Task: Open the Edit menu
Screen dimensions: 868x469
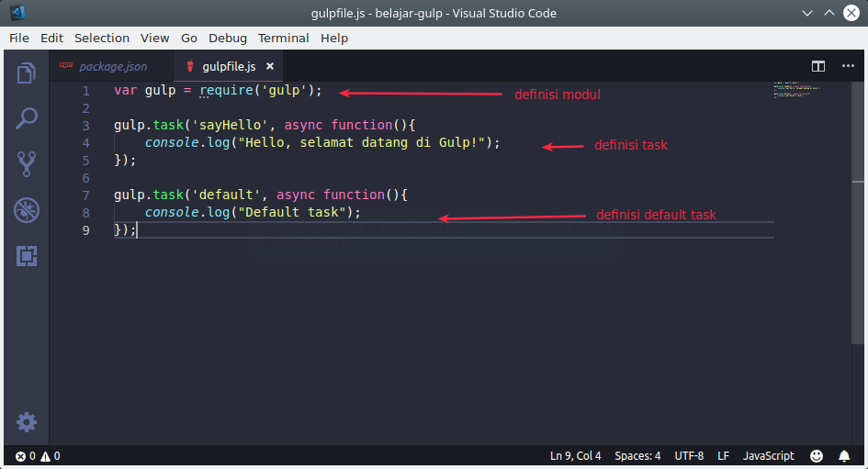Action: pyautogui.click(x=51, y=39)
